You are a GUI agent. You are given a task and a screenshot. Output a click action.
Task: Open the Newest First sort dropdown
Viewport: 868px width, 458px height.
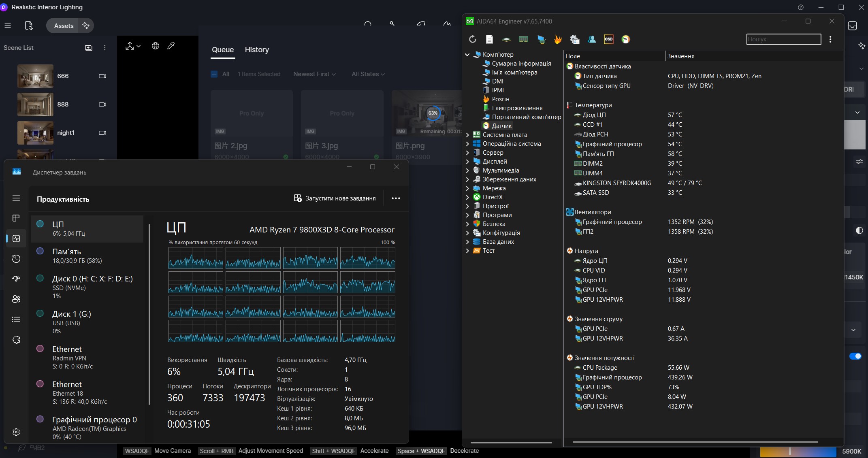click(x=314, y=74)
